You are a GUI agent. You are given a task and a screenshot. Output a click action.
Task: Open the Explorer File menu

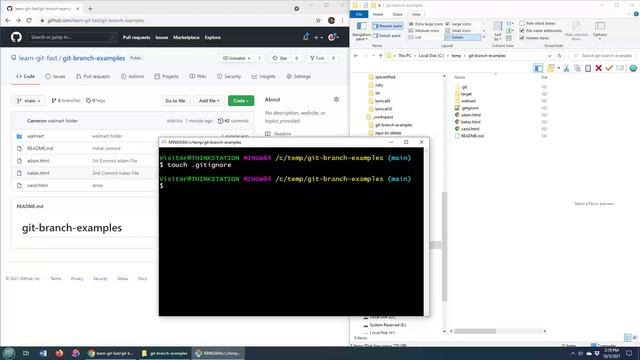coord(359,14)
